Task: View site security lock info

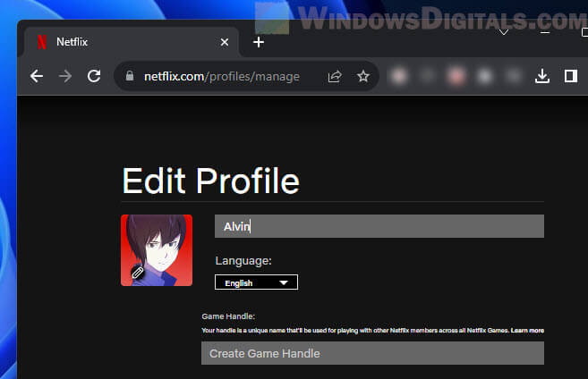Action: (x=130, y=76)
